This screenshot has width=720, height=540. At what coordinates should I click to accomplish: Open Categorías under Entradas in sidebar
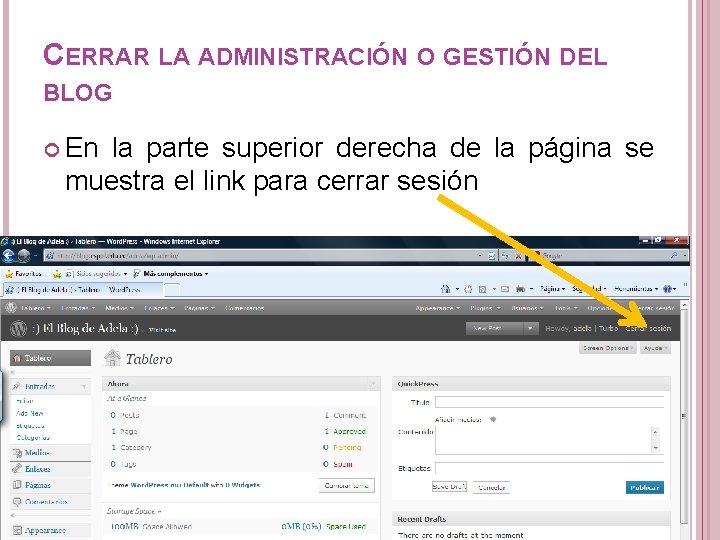click(x=33, y=438)
